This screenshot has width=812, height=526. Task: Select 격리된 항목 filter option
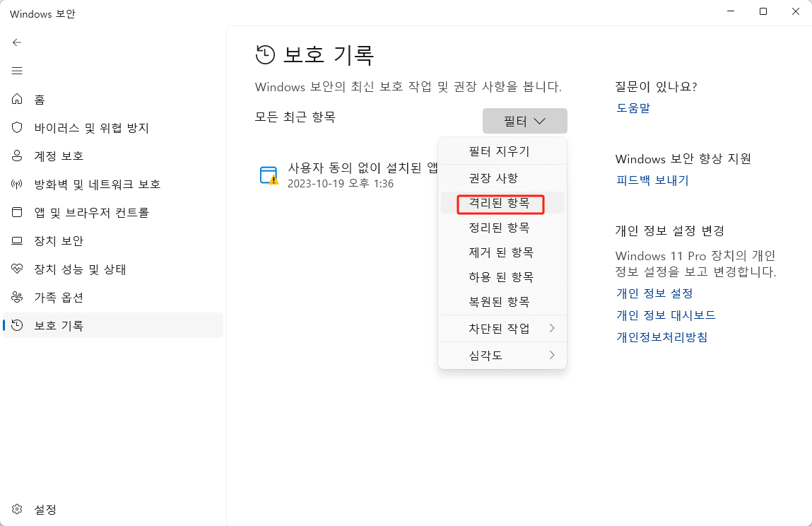[501, 203]
